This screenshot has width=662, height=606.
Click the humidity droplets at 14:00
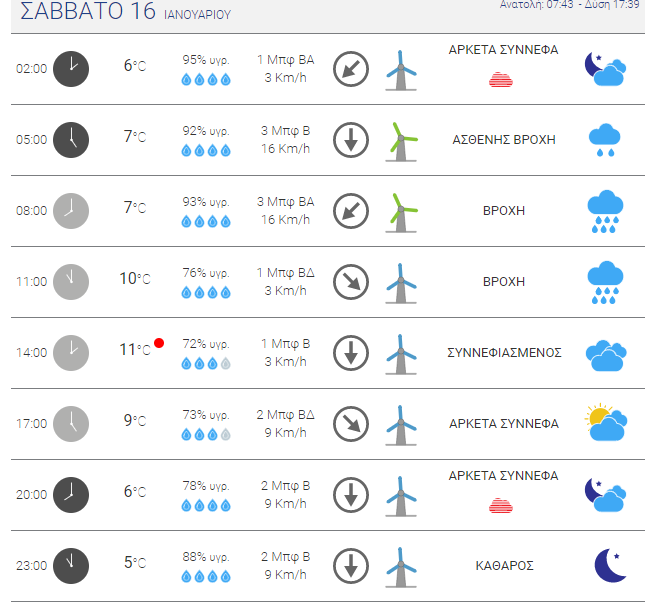pyautogui.click(x=206, y=363)
